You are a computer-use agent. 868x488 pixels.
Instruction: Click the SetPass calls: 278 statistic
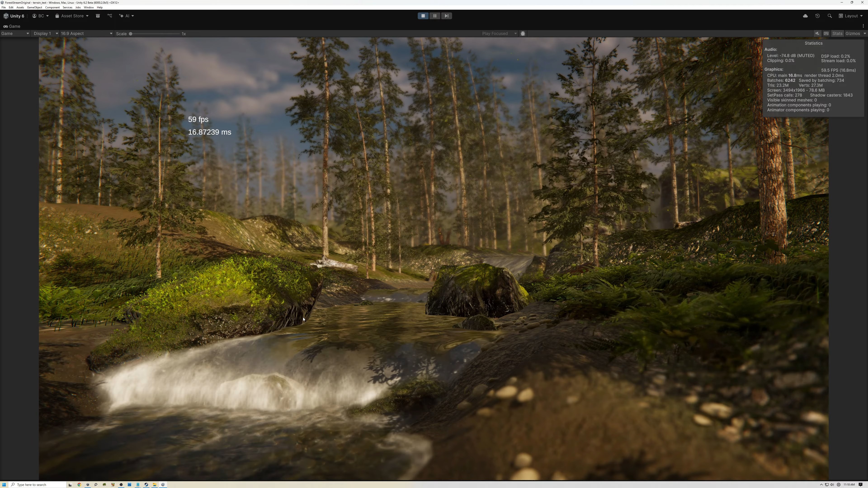[784, 95]
